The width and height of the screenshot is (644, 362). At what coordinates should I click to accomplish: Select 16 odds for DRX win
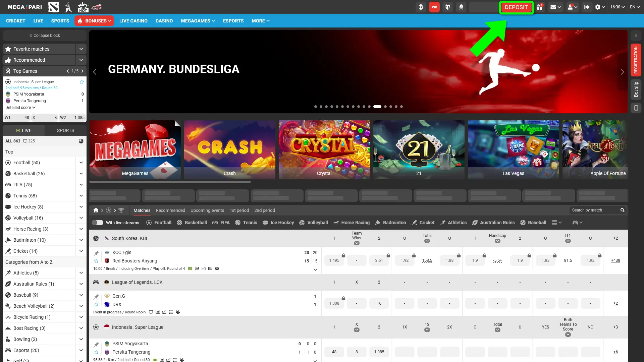click(x=379, y=303)
